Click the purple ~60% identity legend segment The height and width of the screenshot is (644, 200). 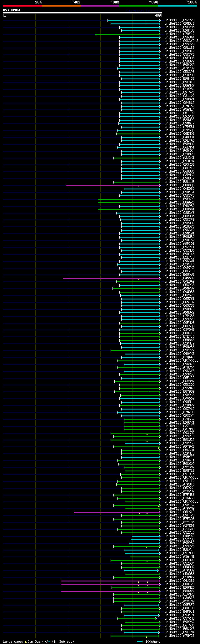coord(100,6)
